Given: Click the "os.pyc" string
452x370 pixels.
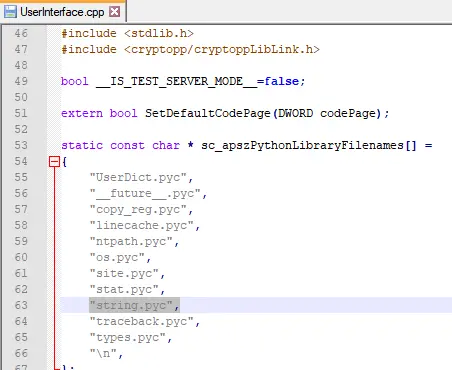Looking at the screenshot, I should (x=117, y=257).
